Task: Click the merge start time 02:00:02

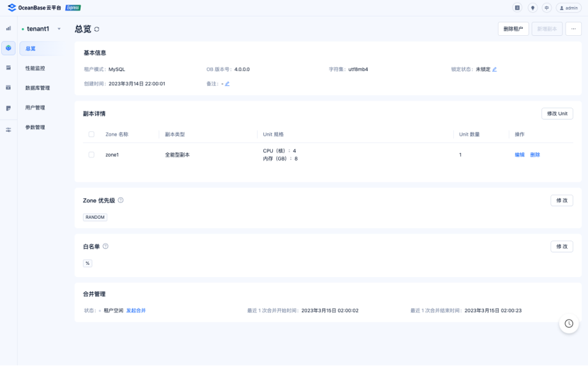Action: [330, 310]
